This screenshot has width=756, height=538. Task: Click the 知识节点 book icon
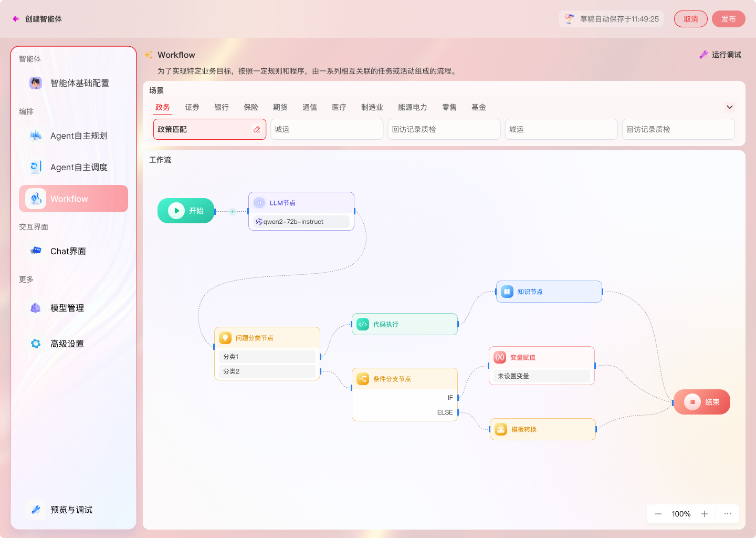pyautogui.click(x=507, y=292)
